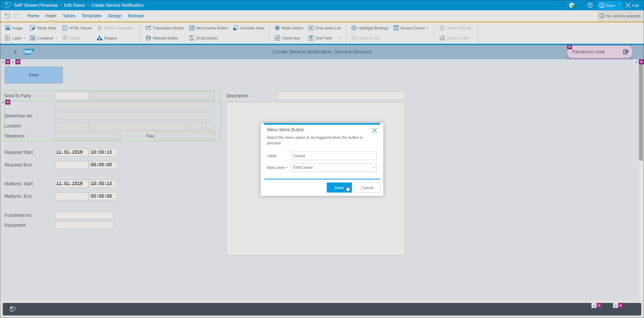Click the help question mark icon
The image size is (644, 318).
[590, 5]
